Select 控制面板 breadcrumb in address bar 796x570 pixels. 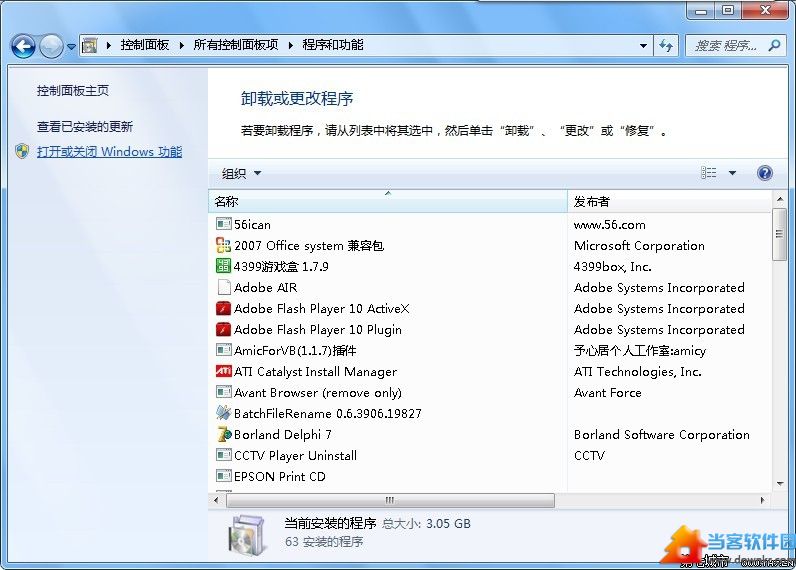[145, 45]
